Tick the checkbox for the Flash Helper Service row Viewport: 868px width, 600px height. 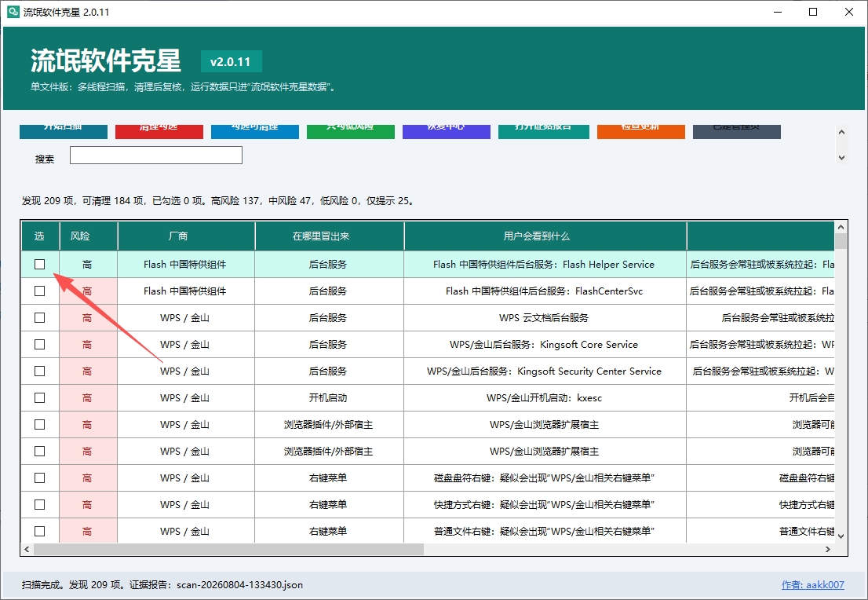click(x=40, y=264)
